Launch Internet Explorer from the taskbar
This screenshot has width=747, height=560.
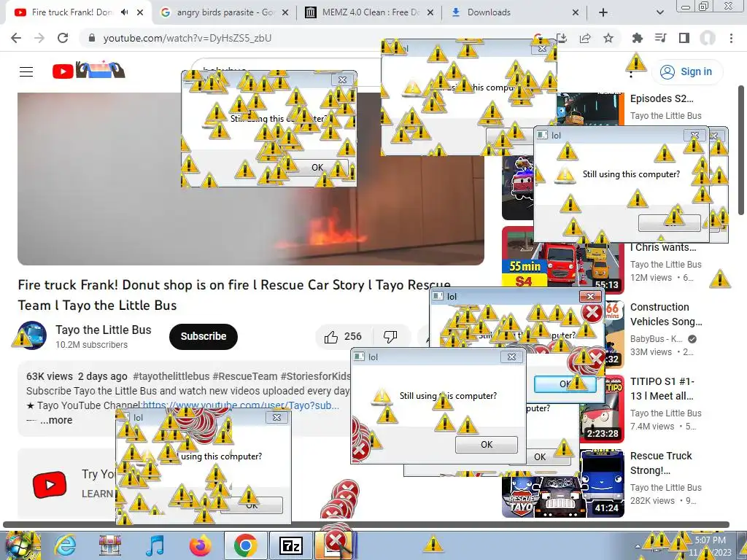(x=65, y=545)
